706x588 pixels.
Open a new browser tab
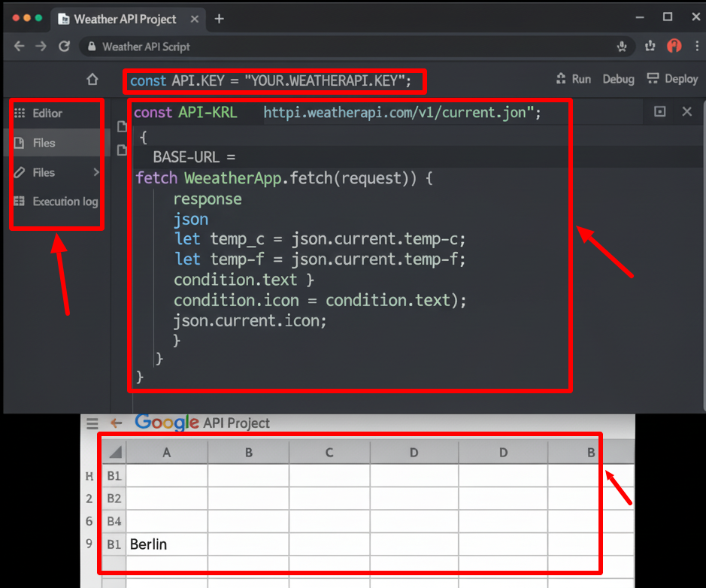coord(220,19)
